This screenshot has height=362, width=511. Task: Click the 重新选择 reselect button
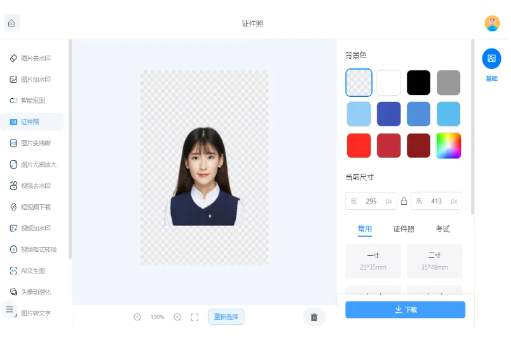click(226, 317)
